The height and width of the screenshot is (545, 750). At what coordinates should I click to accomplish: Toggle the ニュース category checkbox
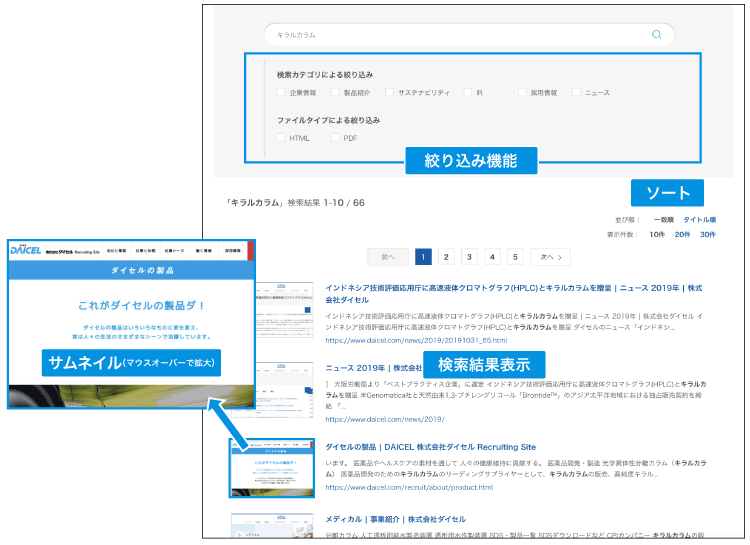click(576, 92)
